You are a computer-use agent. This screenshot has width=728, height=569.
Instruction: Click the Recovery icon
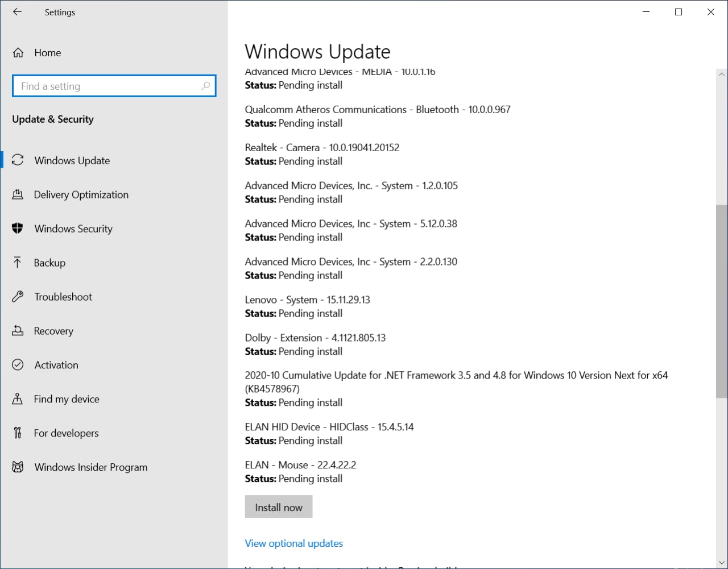pyautogui.click(x=18, y=331)
